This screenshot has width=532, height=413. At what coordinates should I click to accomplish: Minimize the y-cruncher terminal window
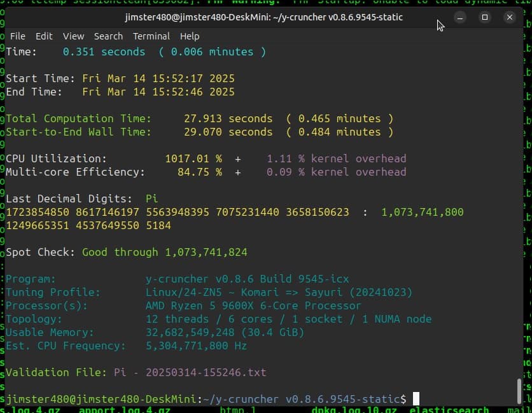461,17
